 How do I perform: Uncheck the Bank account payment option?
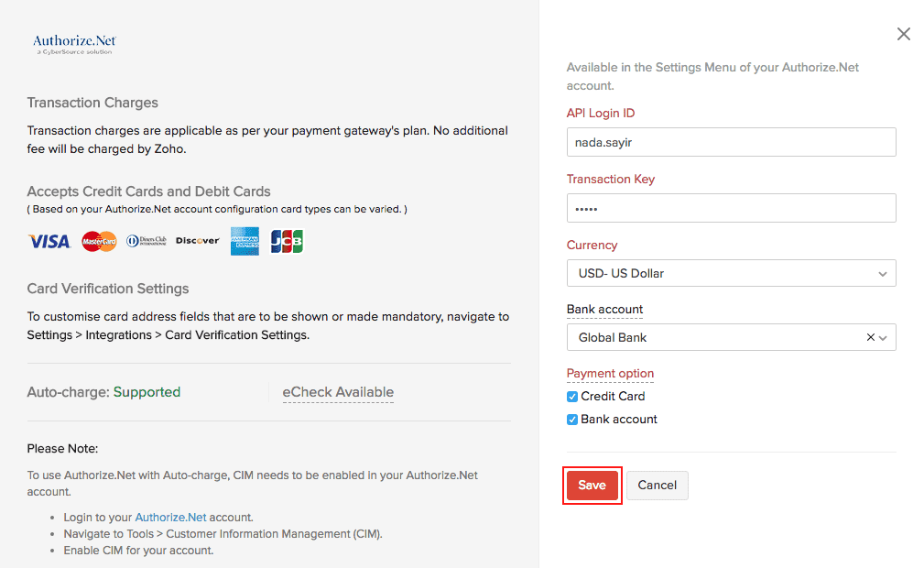(x=572, y=420)
